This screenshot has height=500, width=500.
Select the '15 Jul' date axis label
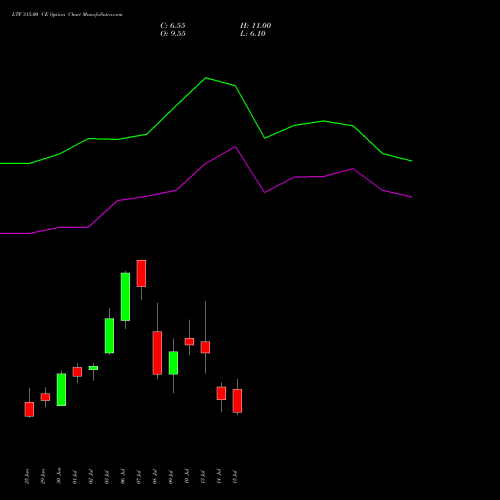(x=235, y=476)
